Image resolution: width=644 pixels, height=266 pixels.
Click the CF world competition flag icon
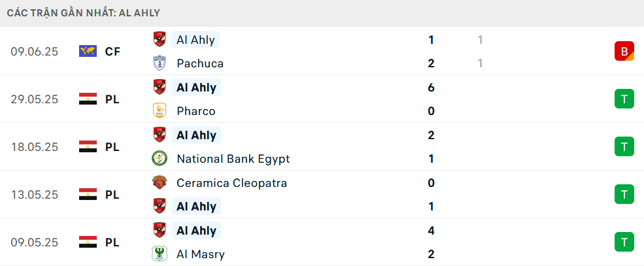(88, 51)
